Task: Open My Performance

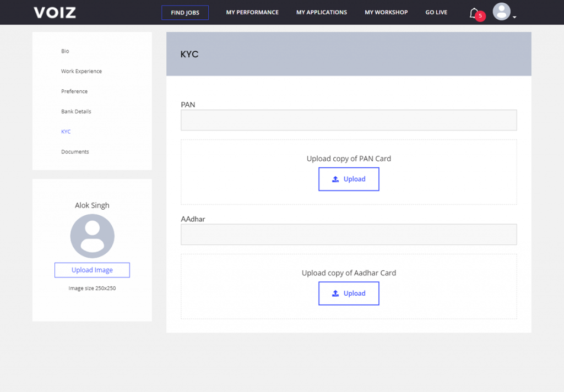Action: (252, 12)
